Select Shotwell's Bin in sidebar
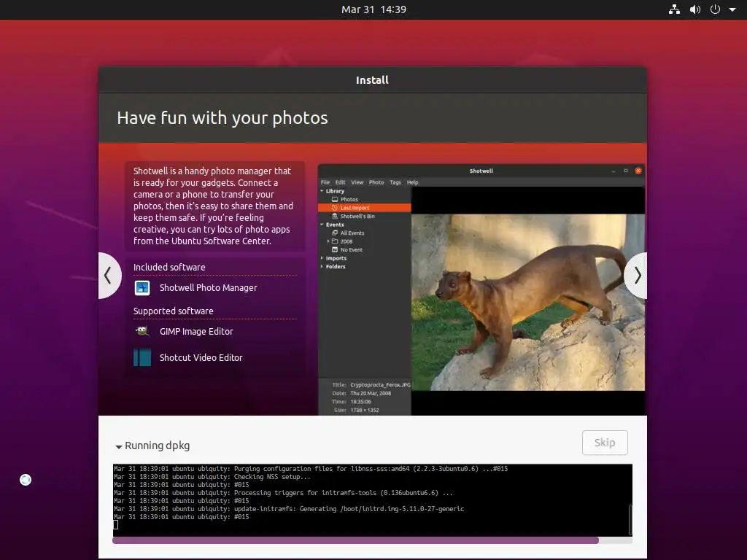The image size is (747, 560). (357, 216)
